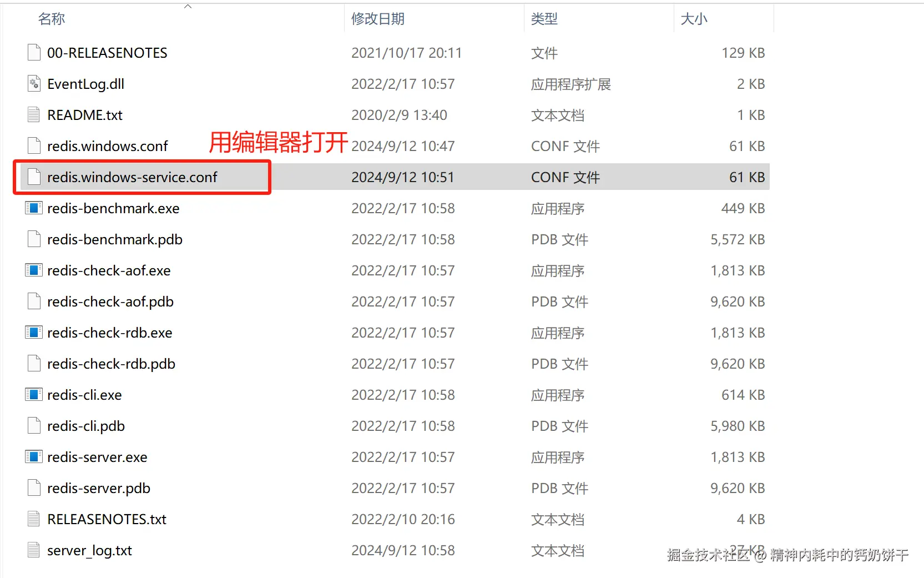Click the date 2022/2/10 20:16
924x578 pixels.
pos(403,519)
